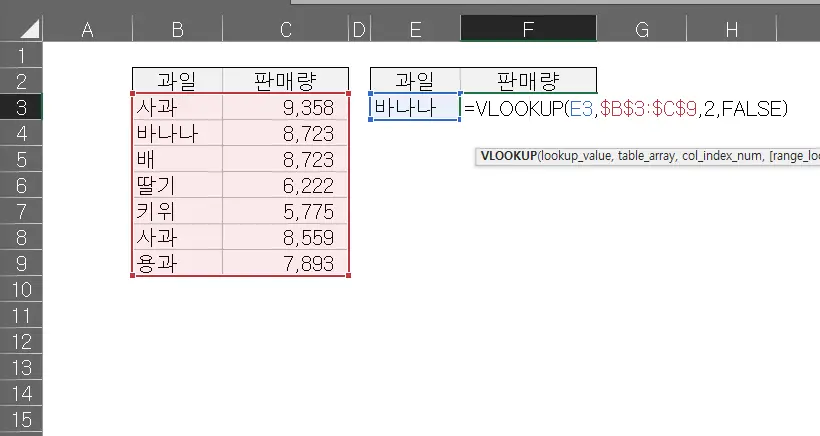Click the 판매량 header cell in column C
The height and width of the screenshot is (436, 820).
point(286,81)
